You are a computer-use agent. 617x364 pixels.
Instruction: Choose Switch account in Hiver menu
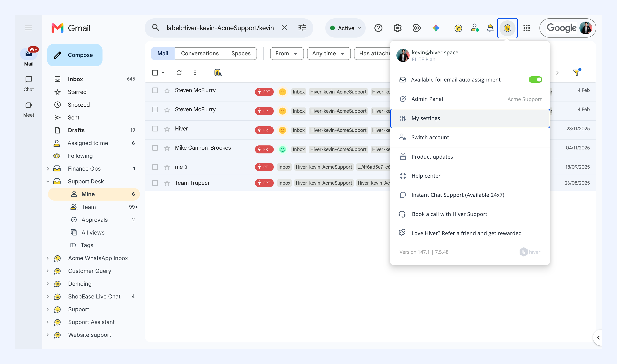pyautogui.click(x=470, y=137)
